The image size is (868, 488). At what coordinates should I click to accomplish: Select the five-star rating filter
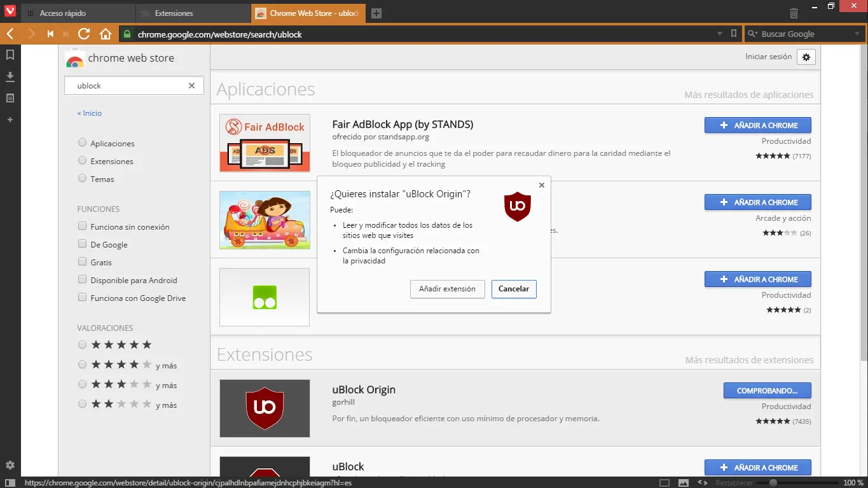82,345
